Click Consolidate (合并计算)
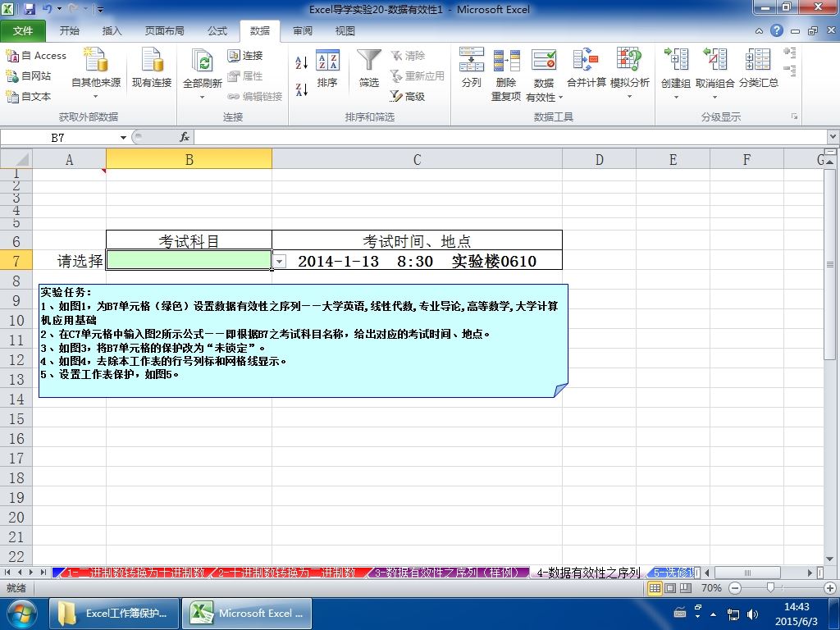This screenshot has height=630, width=840. click(x=586, y=68)
